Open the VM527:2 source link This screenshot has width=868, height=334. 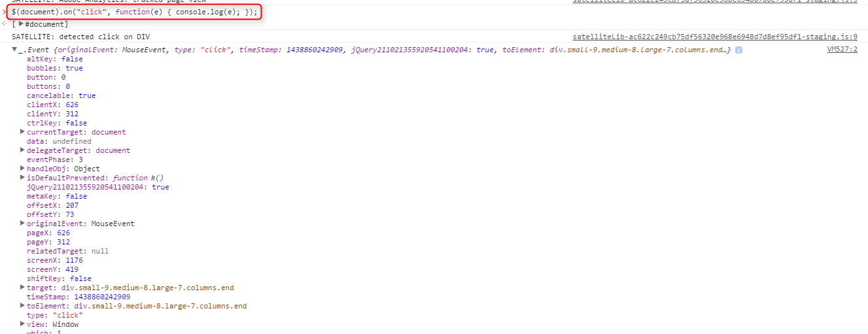pos(842,50)
